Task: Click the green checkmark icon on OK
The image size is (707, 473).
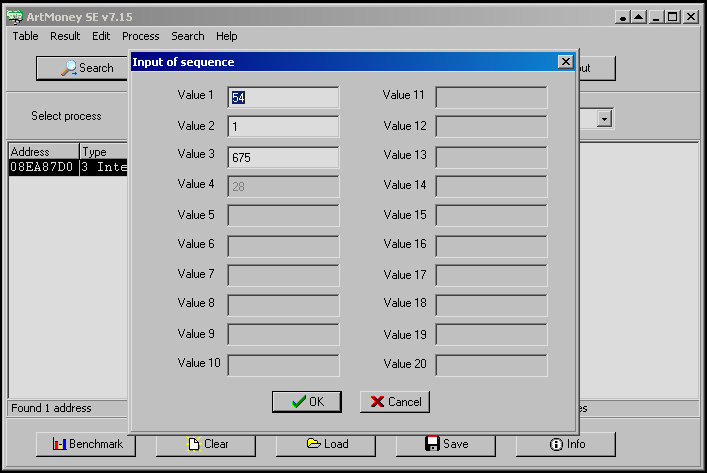Action: [298, 402]
